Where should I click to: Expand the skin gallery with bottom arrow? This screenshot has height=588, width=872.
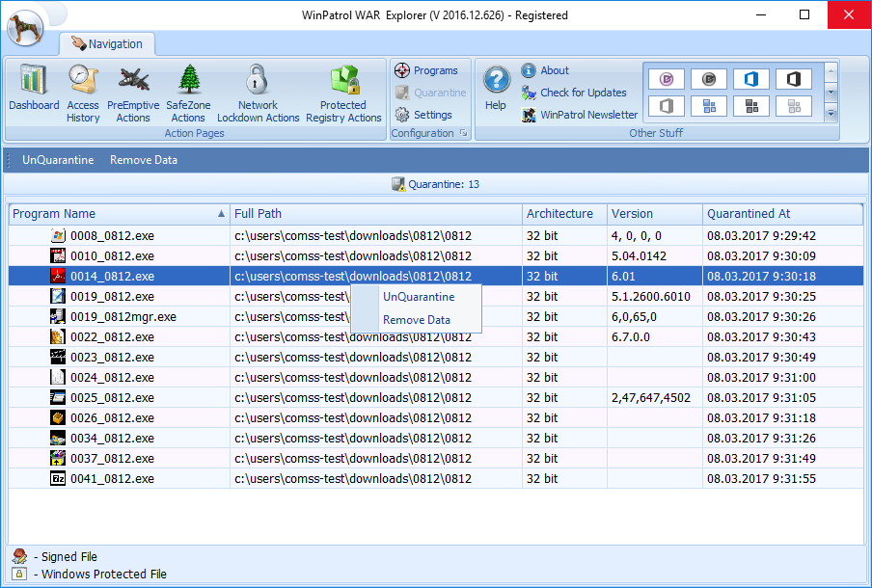pyautogui.click(x=831, y=114)
